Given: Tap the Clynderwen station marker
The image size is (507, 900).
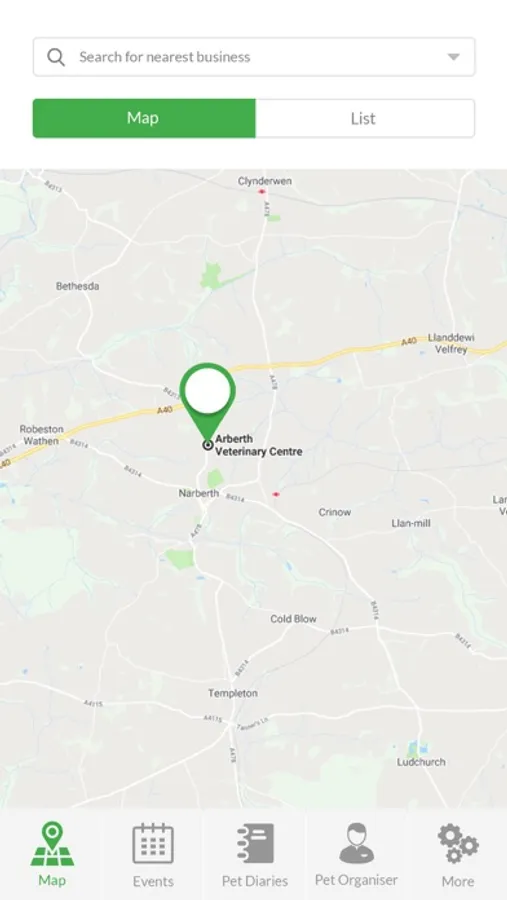Looking at the screenshot, I should coord(262,191).
